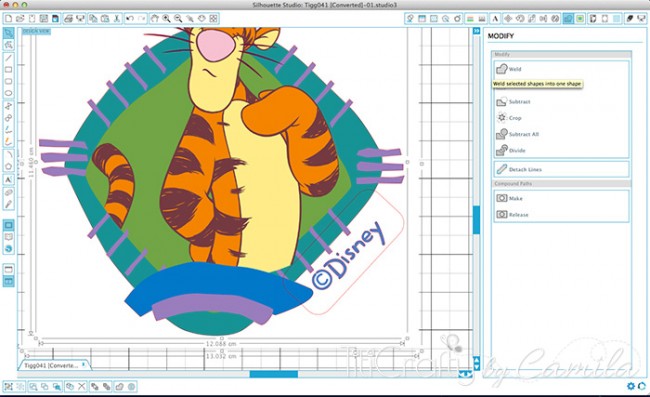The width and height of the screenshot is (650, 397).
Task: Click the Zoom Out magnifier icon
Action: coord(178,19)
